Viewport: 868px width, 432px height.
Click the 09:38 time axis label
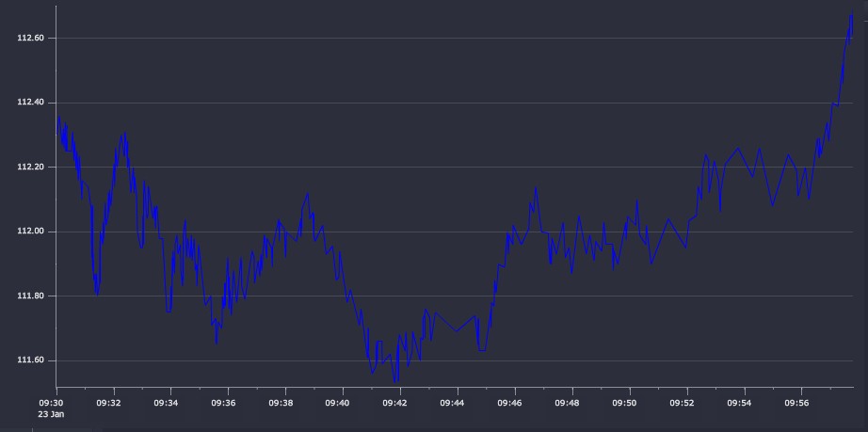(x=281, y=402)
